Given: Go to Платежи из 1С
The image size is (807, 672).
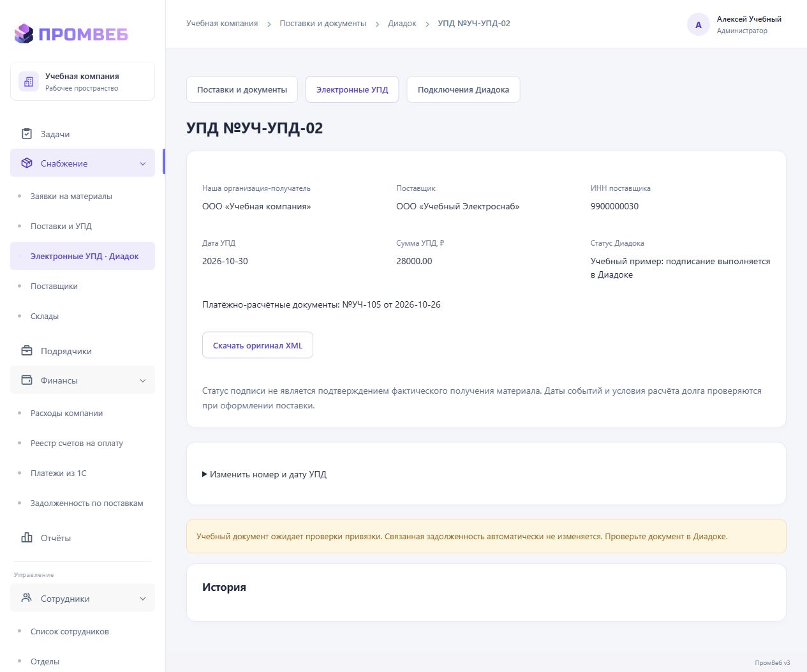Looking at the screenshot, I should (59, 474).
